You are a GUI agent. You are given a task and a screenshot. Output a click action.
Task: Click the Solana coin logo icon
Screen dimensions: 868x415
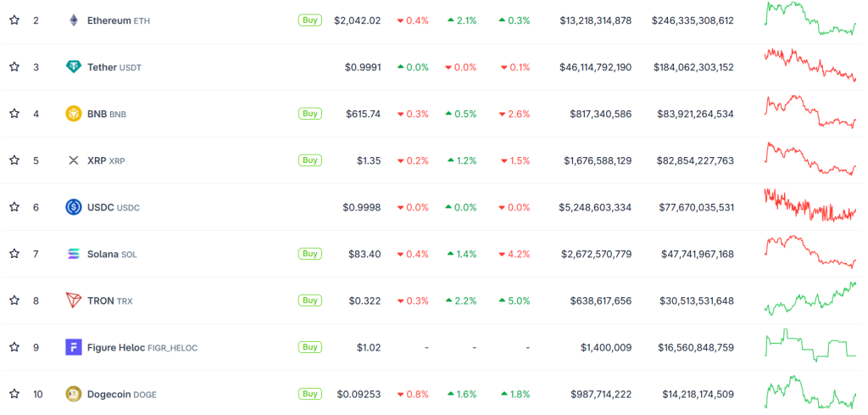(74, 254)
